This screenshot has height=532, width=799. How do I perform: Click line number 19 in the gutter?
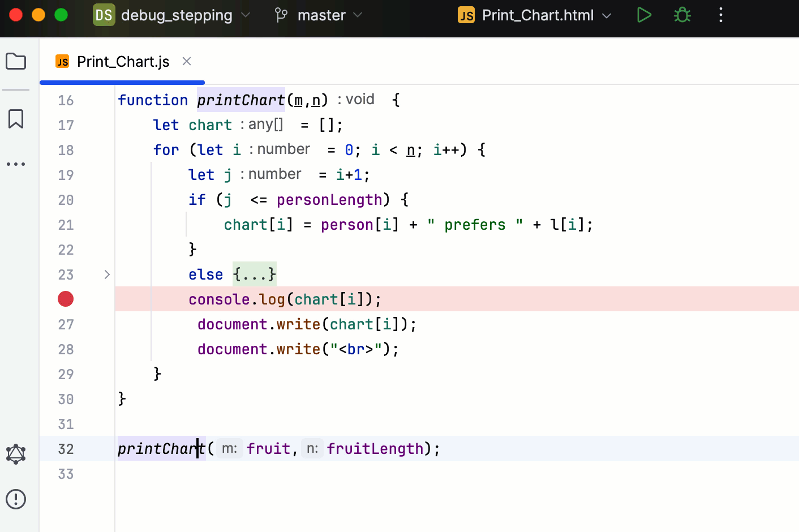click(66, 175)
